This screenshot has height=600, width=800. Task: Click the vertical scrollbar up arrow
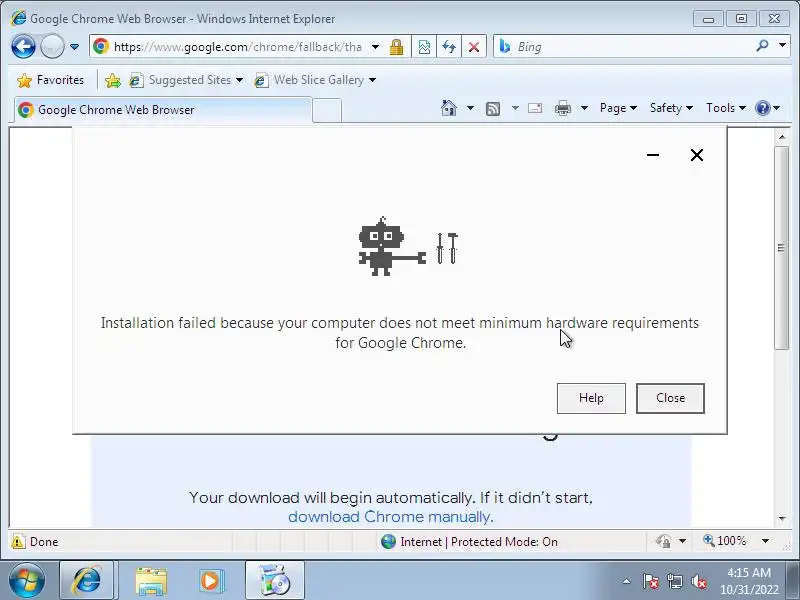[782, 137]
